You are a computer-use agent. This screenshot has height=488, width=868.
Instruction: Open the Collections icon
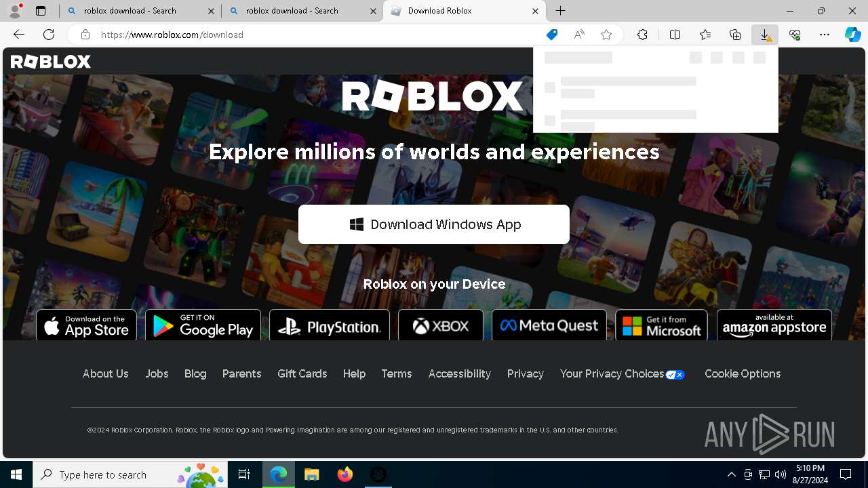(x=735, y=35)
